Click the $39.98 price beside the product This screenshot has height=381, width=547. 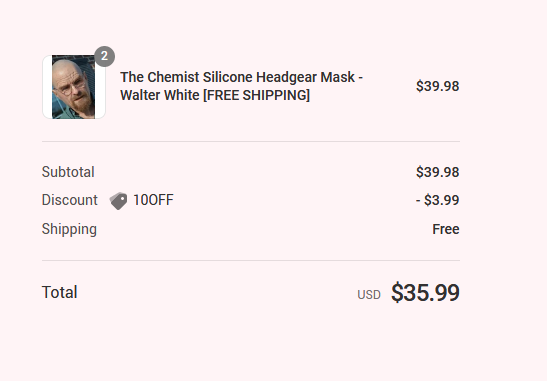(x=437, y=86)
